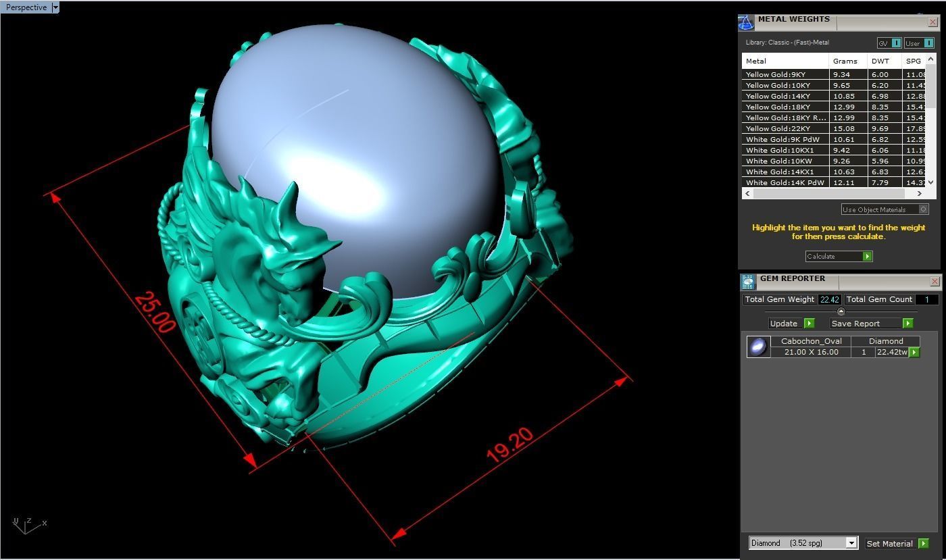Open the Perspective viewport dropdown arrow

tap(55, 7)
